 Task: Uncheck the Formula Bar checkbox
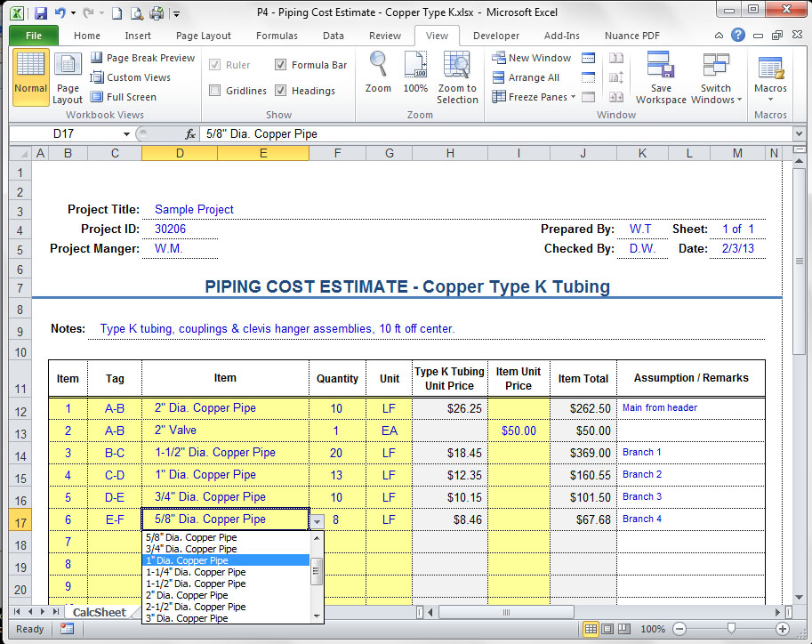point(281,65)
